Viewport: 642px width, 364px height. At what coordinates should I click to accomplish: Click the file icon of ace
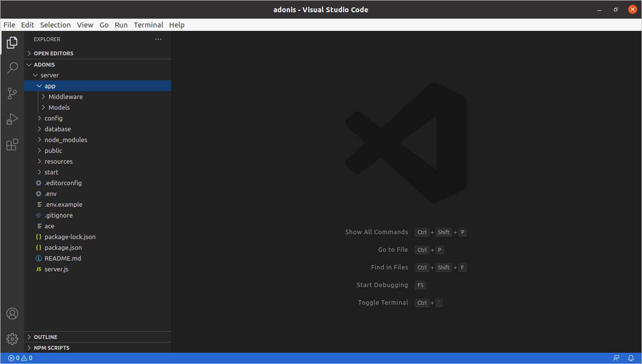pyautogui.click(x=39, y=226)
